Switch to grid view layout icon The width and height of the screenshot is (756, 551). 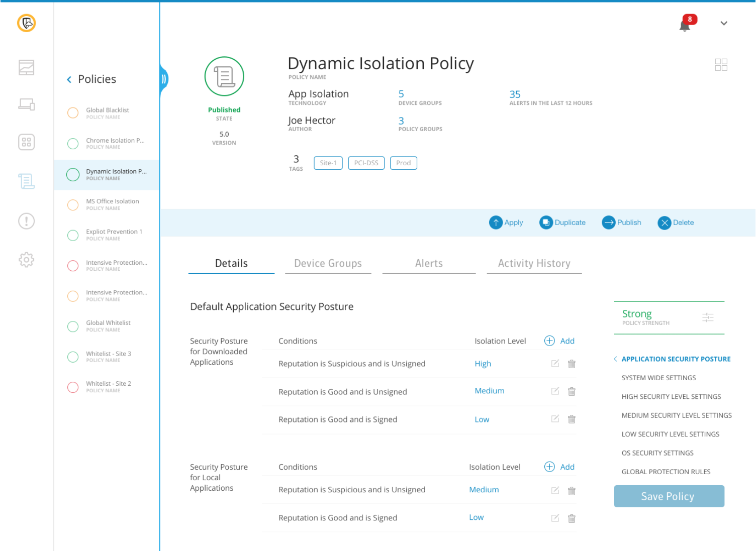(721, 65)
